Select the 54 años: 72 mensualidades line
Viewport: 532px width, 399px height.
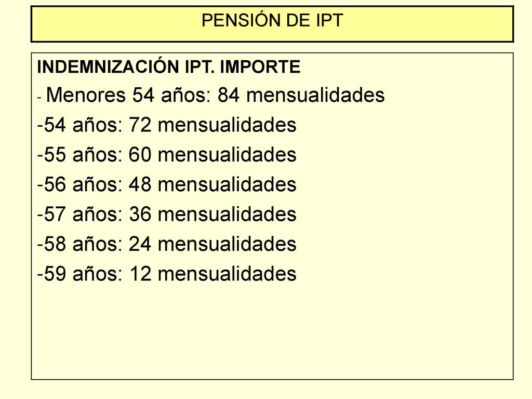click(x=167, y=125)
